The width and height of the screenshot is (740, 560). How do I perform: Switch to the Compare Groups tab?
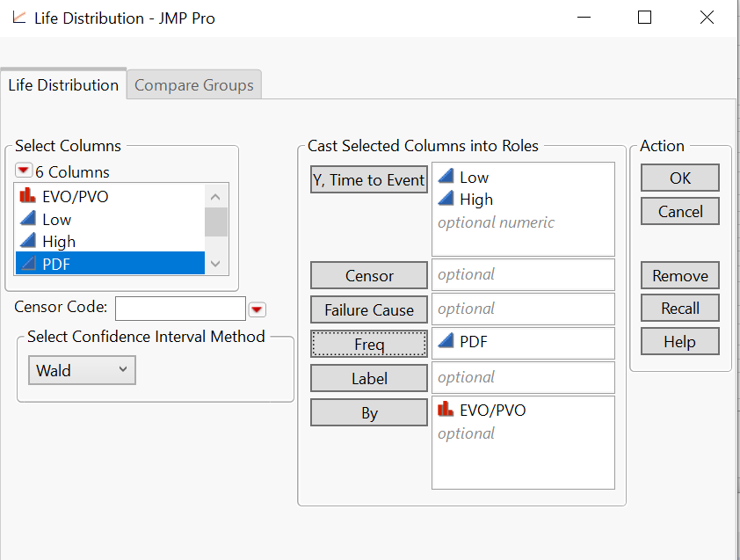193,85
